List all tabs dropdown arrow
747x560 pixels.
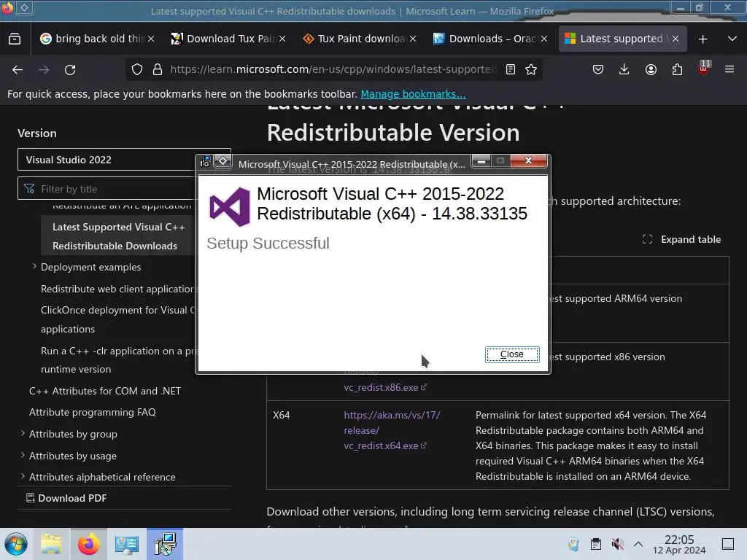tap(732, 39)
